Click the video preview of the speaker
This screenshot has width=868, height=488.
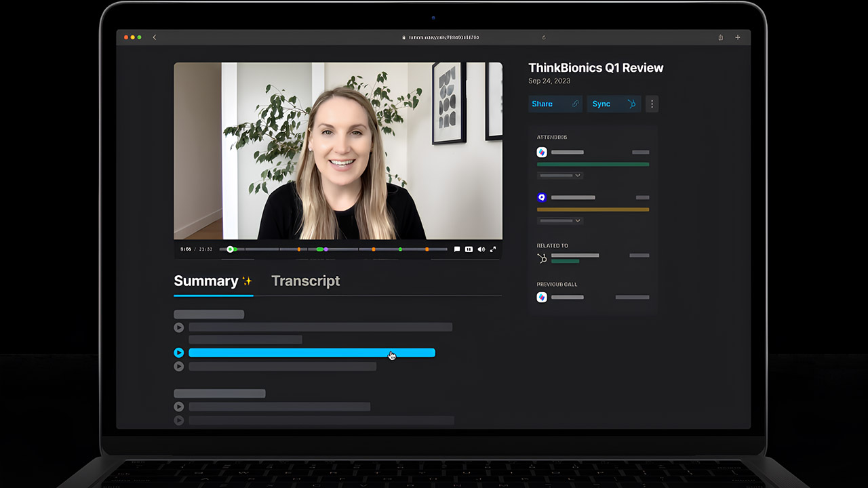pyautogui.click(x=338, y=151)
